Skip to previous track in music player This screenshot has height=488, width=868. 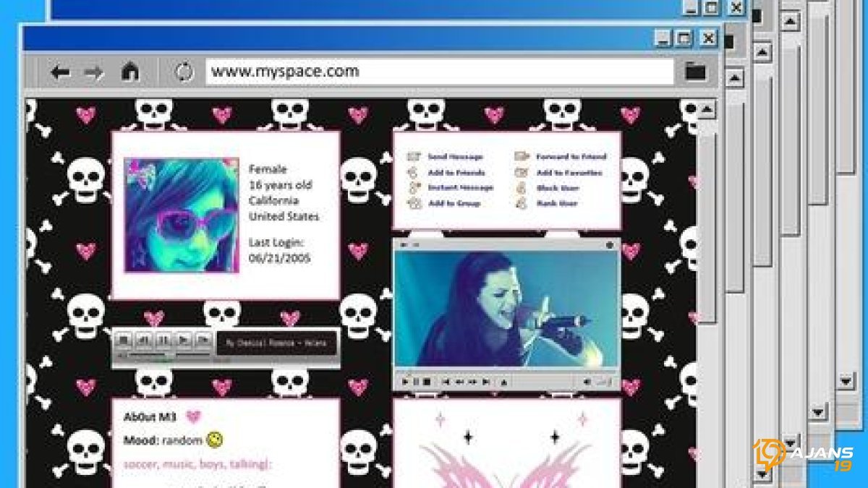coord(144,340)
